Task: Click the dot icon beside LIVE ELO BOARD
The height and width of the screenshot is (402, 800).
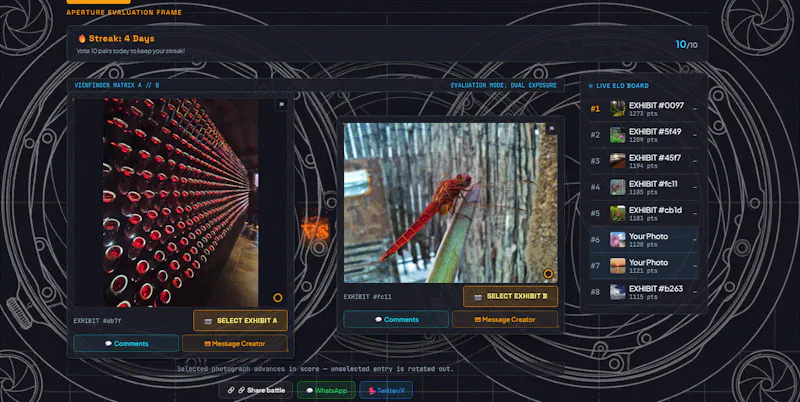Action: [591, 86]
